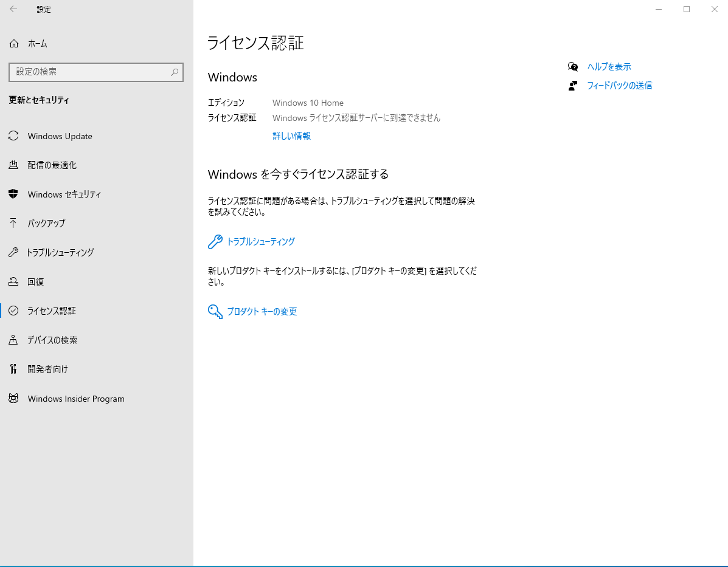Click the 開発者向け tools icon

click(13, 369)
